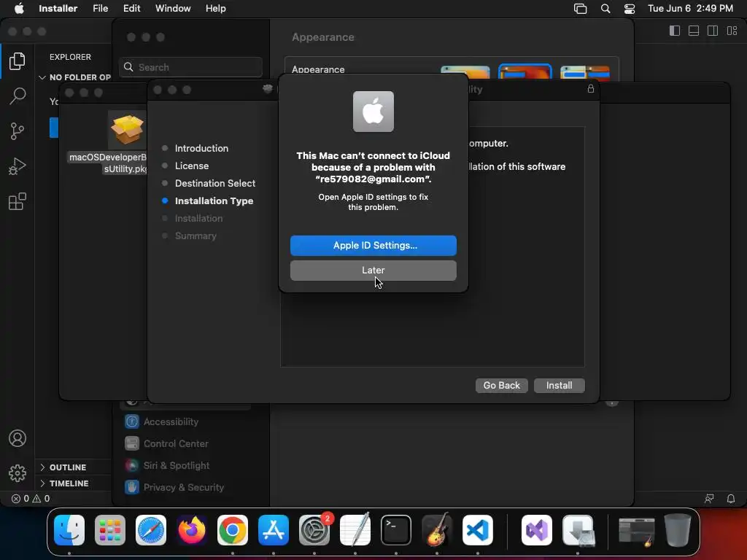Toggle VS Code primary side bar layout icon
This screenshot has width=747, height=560.
pyautogui.click(x=675, y=31)
